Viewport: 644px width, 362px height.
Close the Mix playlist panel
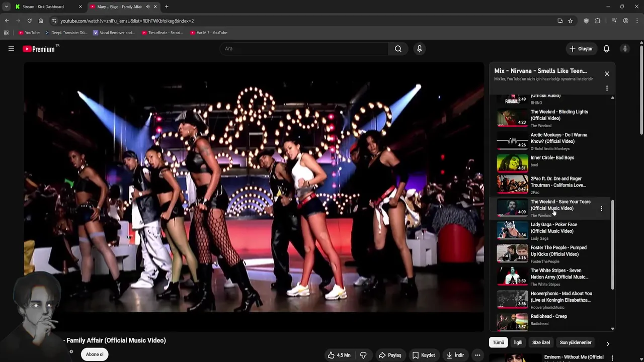[607, 74]
